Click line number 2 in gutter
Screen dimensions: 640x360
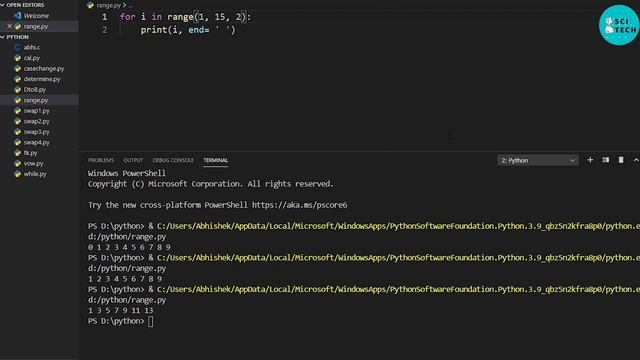pos(104,30)
